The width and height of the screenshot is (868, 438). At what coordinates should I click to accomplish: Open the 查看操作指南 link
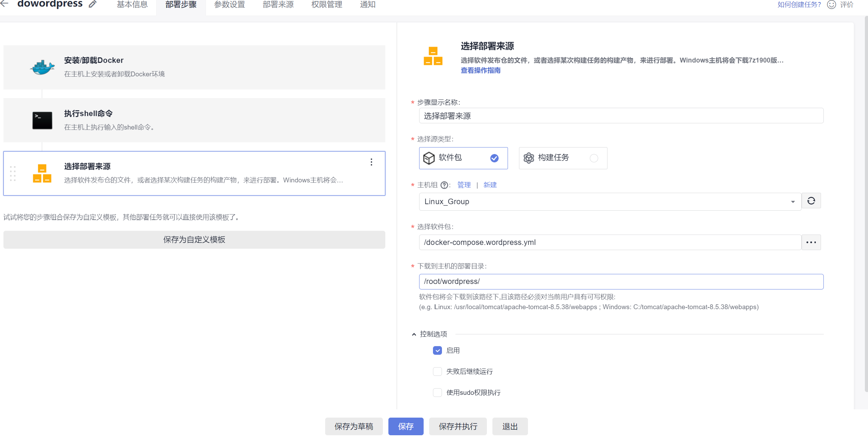[x=480, y=70]
